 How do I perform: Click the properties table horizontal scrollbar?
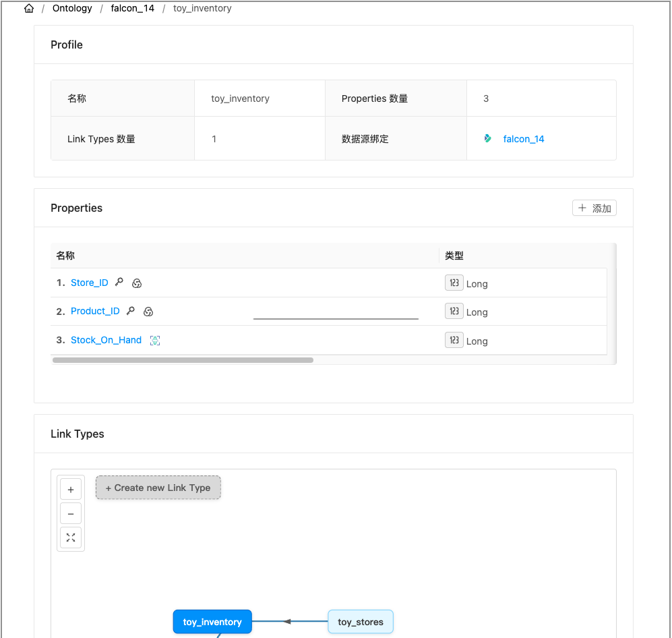(x=183, y=360)
